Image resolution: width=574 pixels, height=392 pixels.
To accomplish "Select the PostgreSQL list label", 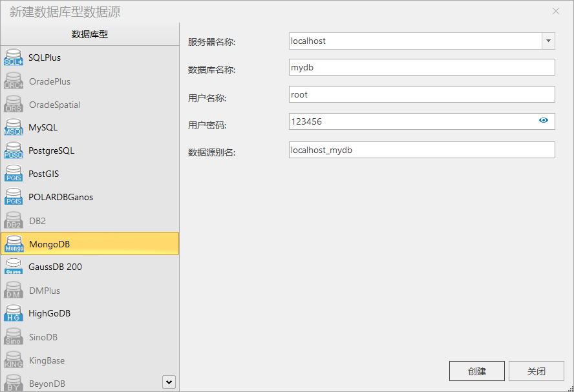I will point(52,150).
